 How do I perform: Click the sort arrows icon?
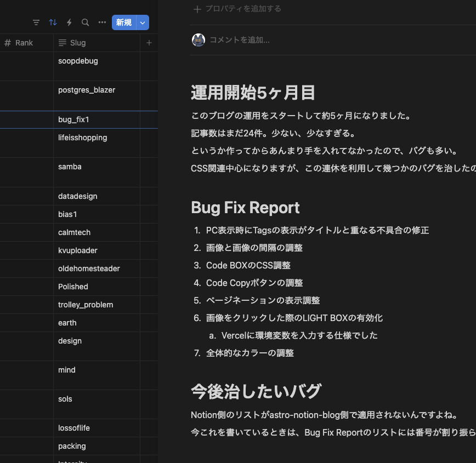click(x=53, y=22)
